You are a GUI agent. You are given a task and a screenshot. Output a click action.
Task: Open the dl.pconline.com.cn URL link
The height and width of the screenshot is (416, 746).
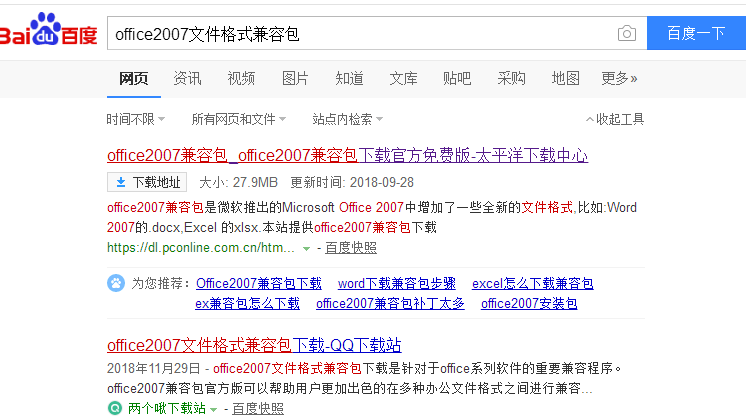point(201,248)
